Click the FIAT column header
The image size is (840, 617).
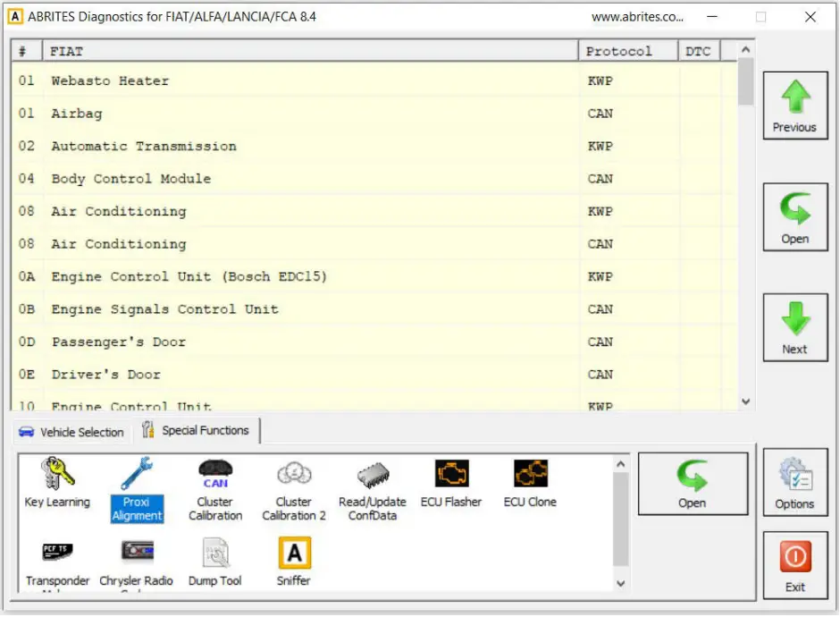tap(310, 52)
